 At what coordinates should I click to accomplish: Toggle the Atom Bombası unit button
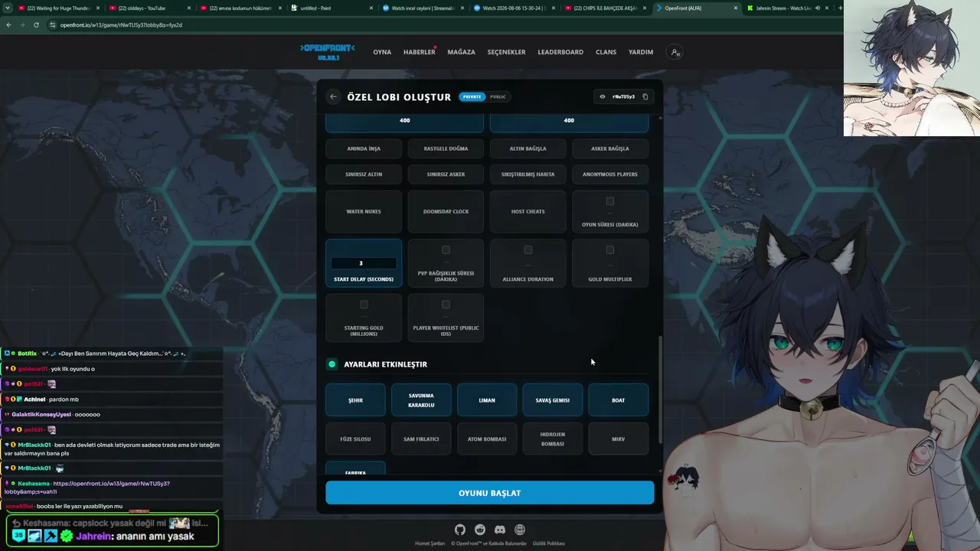click(487, 439)
